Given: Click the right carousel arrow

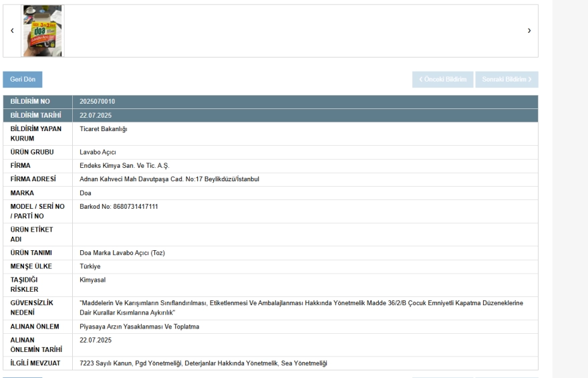Looking at the screenshot, I should point(529,31).
